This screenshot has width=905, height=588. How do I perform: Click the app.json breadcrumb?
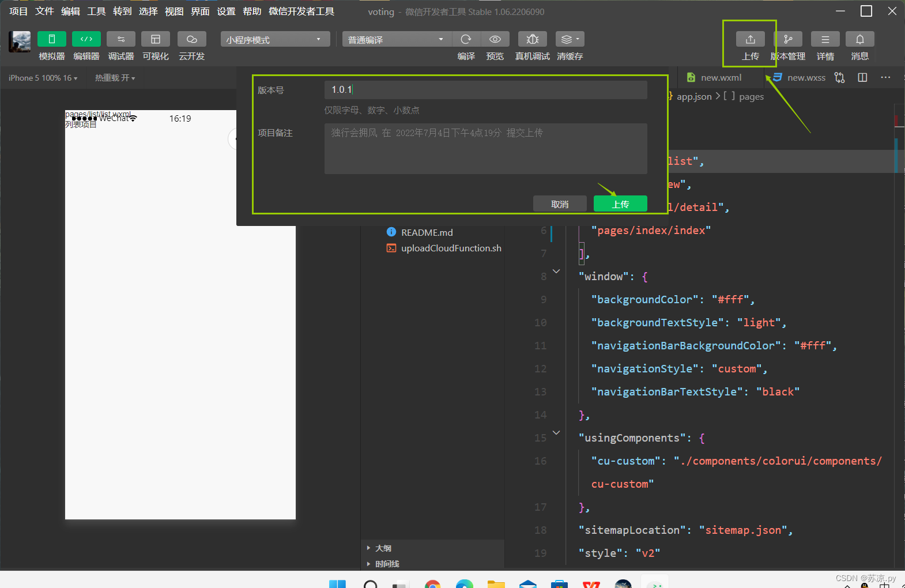point(694,97)
